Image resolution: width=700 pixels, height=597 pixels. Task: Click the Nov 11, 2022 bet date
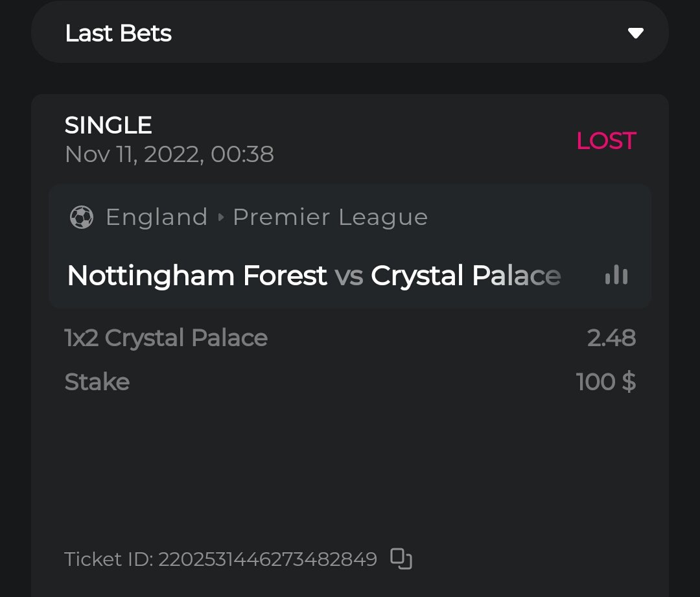169,154
